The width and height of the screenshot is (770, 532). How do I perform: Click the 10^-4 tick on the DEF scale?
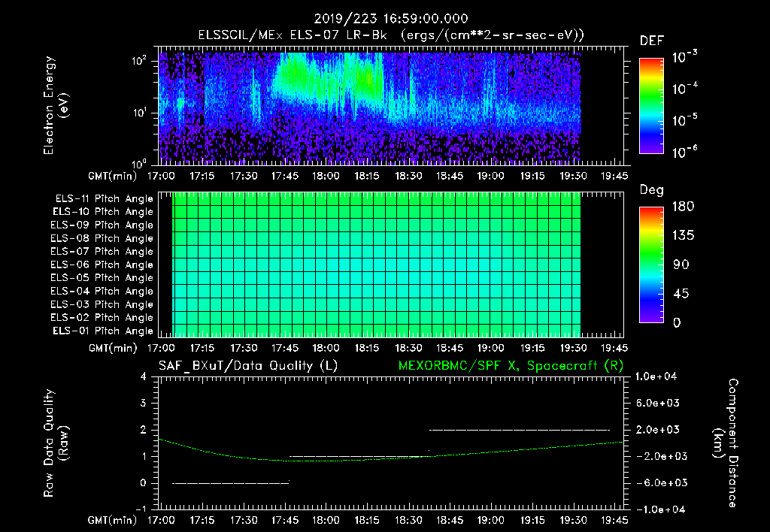(x=684, y=89)
